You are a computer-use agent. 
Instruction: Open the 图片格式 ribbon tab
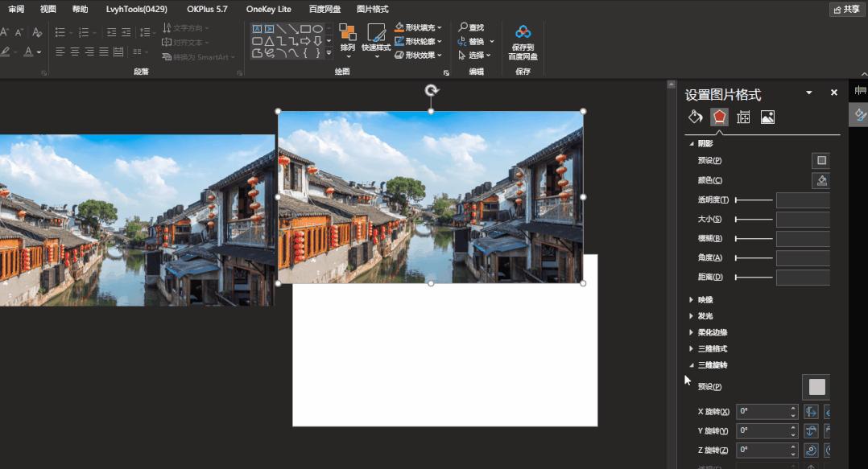pos(372,9)
